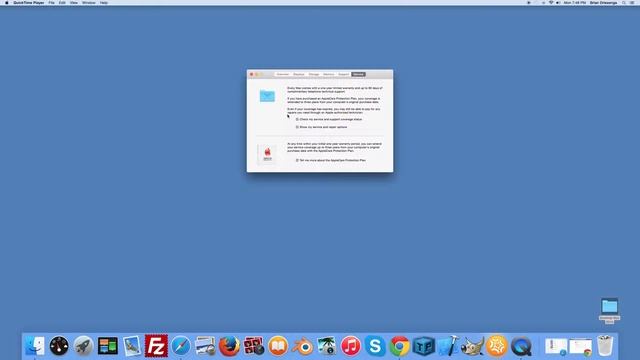The height and width of the screenshot is (360, 640).
Task: Open the Edit menu
Action: coord(62,3)
